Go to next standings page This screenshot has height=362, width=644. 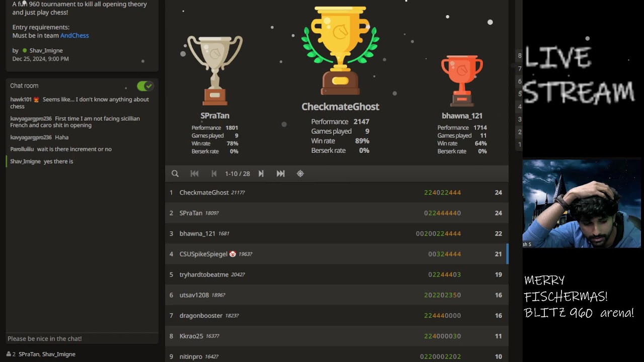tap(261, 173)
